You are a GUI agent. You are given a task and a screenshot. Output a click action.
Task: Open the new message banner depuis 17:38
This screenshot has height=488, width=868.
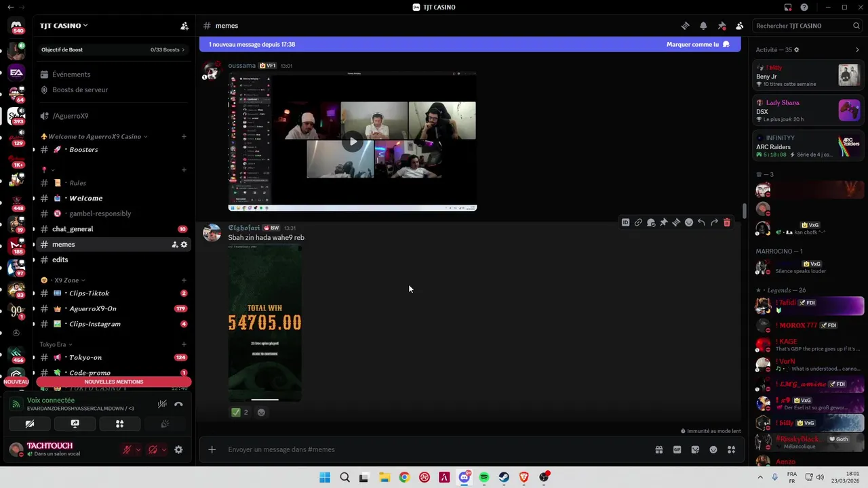tap(469, 44)
